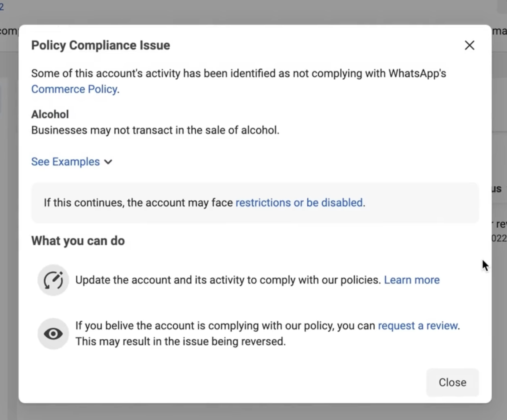507x420 pixels.
Task: Open restrictions or be disabled link
Action: pyautogui.click(x=299, y=203)
